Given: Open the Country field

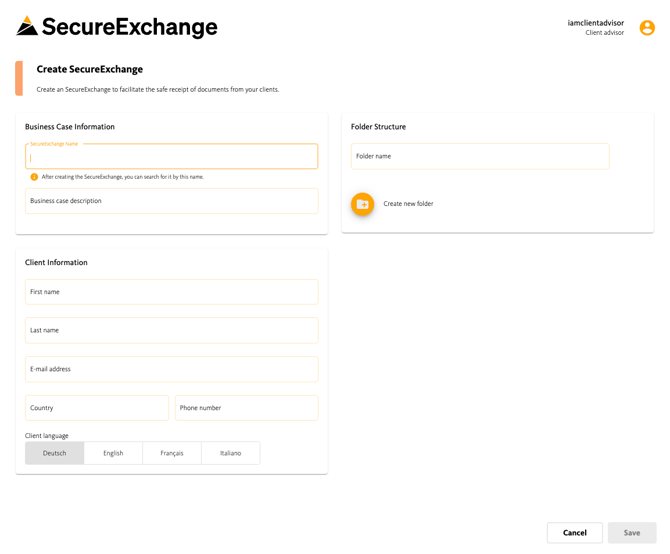Looking at the screenshot, I should pos(97,408).
